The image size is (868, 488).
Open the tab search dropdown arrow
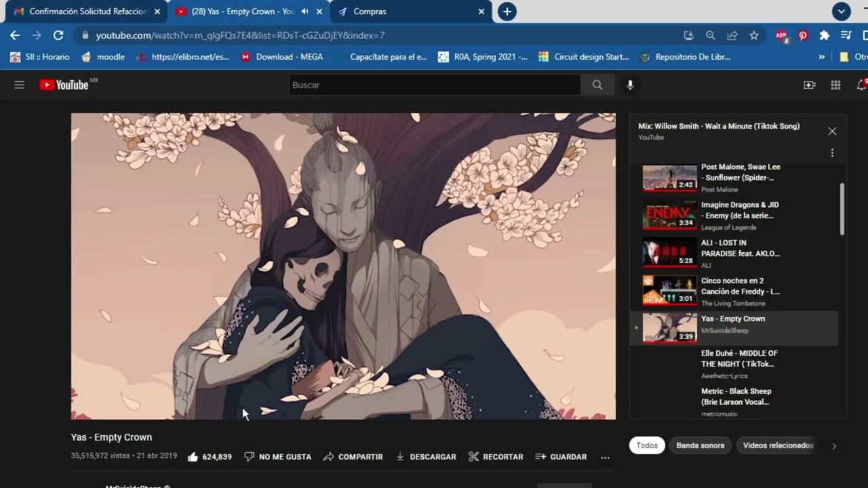click(x=841, y=12)
